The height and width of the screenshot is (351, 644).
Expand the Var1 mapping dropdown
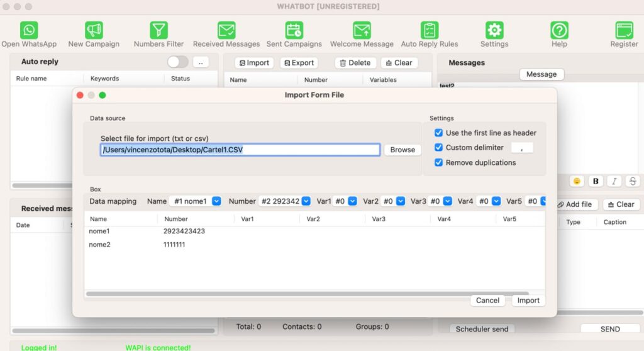[352, 201]
